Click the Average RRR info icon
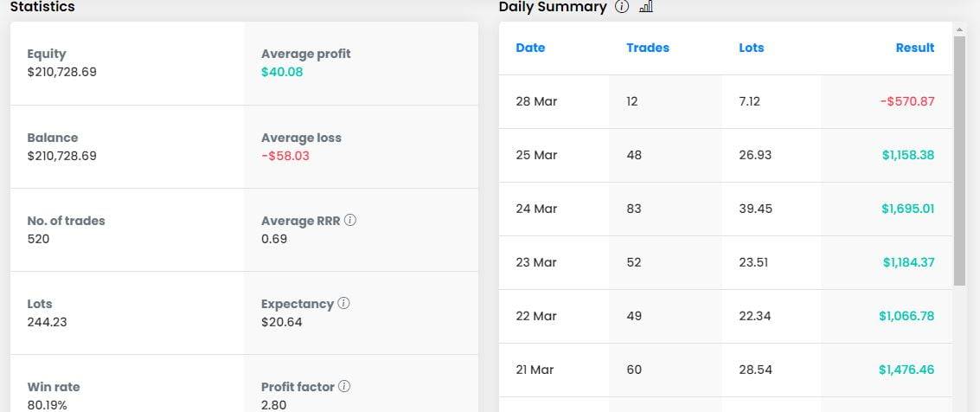This screenshot has height=412, width=980. [350, 221]
